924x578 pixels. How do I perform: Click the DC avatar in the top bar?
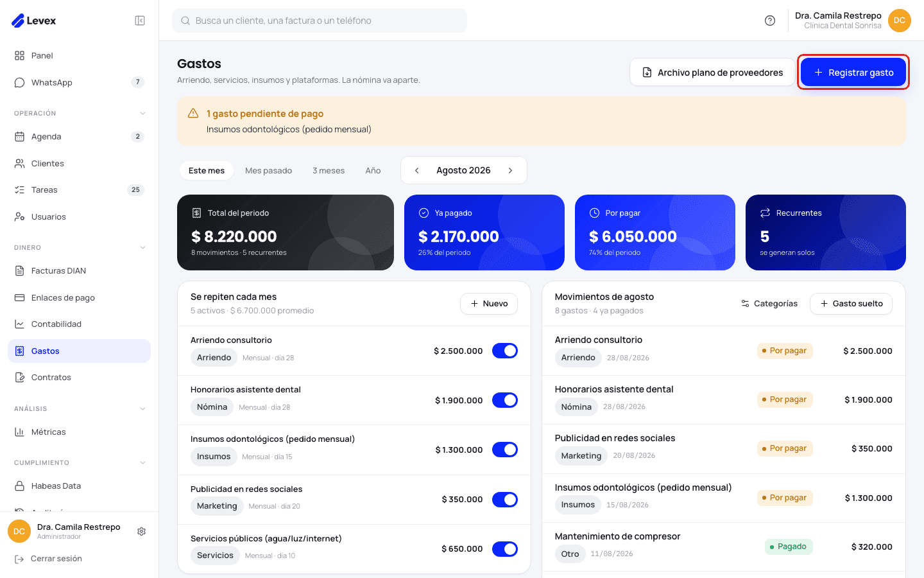click(900, 21)
